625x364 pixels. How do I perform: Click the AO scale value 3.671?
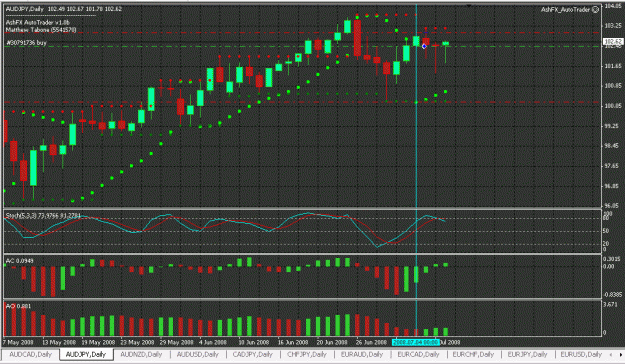(x=610, y=305)
